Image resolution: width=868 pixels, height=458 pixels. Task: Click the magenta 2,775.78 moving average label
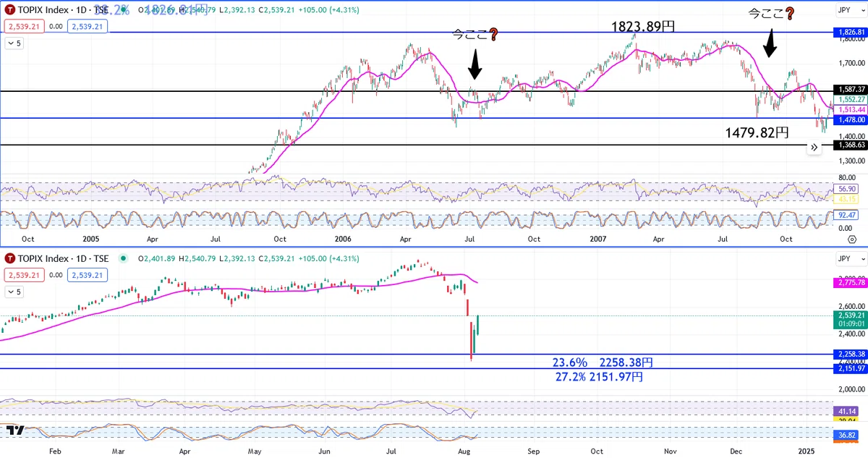coord(850,283)
